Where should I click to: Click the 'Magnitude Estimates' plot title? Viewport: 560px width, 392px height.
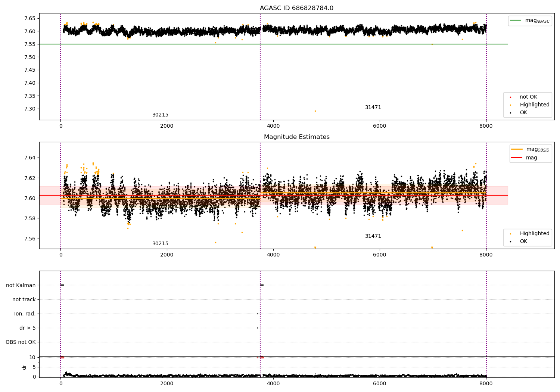(296, 137)
